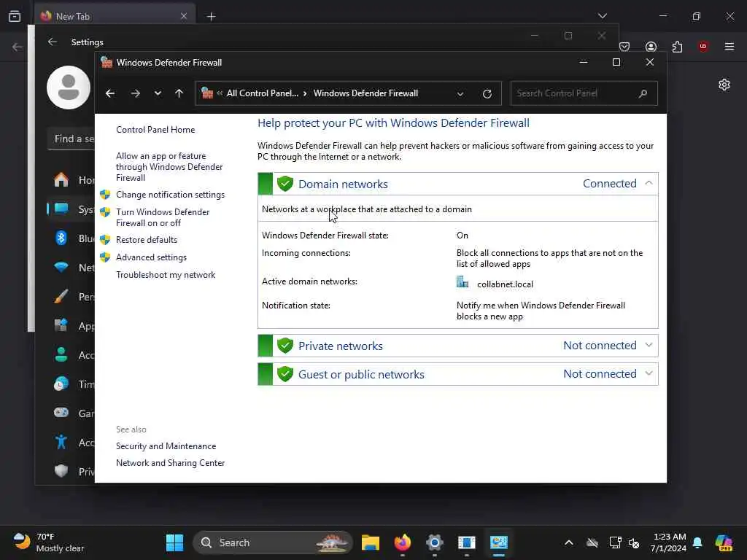Click the Domain networks heading
747x560 pixels.
point(343,184)
